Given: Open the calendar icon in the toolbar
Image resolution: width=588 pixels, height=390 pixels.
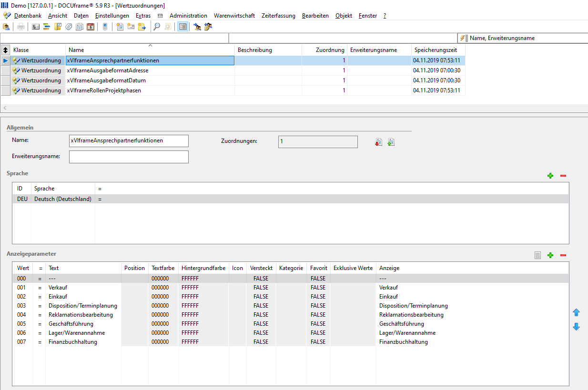Looking at the screenshot, I should [x=91, y=27].
